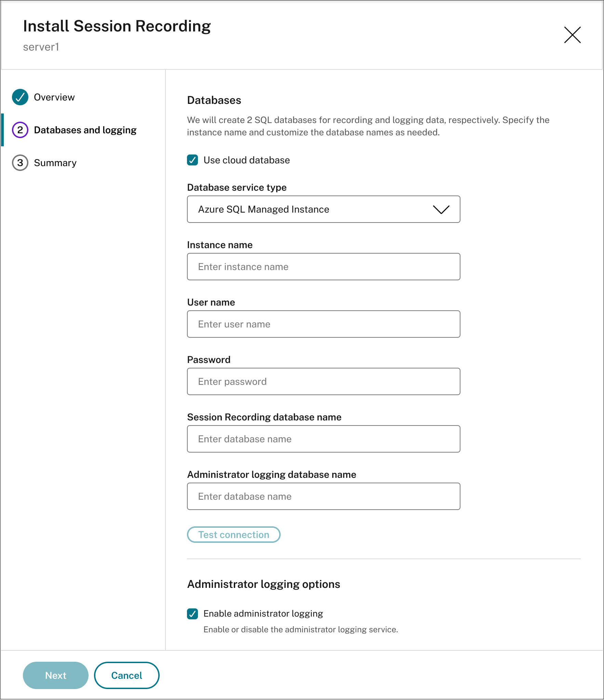The width and height of the screenshot is (604, 700).
Task: Disable the Enable administrator logging checkbox
Action: point(192,614)
